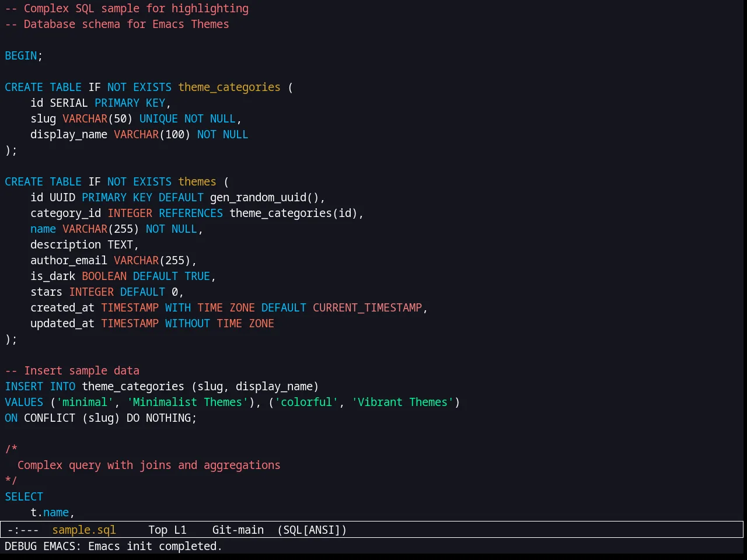Click BOOLEAN type on is_dark line
747x560 pixels.
pyautogui.click(x=104, y=276)
